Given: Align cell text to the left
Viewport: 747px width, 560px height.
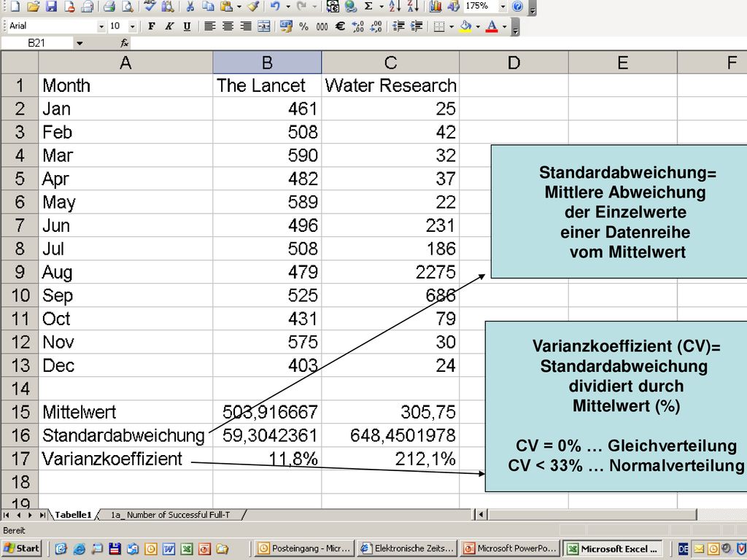Looking at the screenshot, I should (x=209, y=26).
